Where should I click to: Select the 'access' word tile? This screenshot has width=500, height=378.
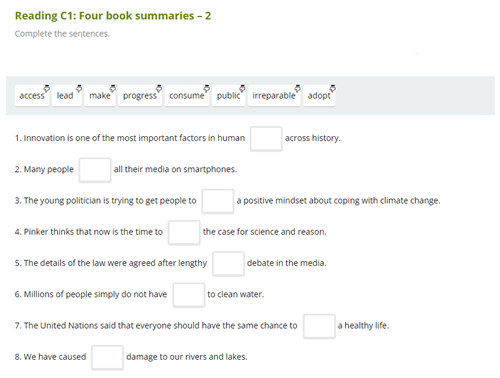tap(32, 96)
